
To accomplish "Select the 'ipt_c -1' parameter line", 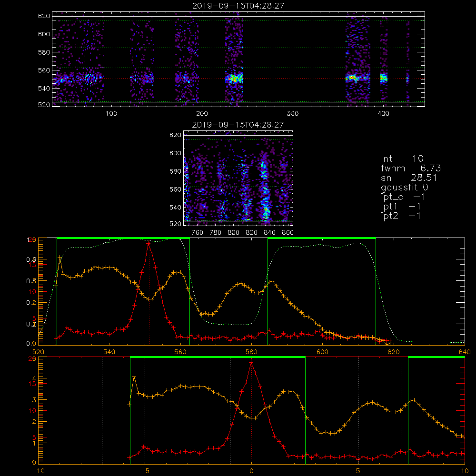I will [x=404, y=198].
